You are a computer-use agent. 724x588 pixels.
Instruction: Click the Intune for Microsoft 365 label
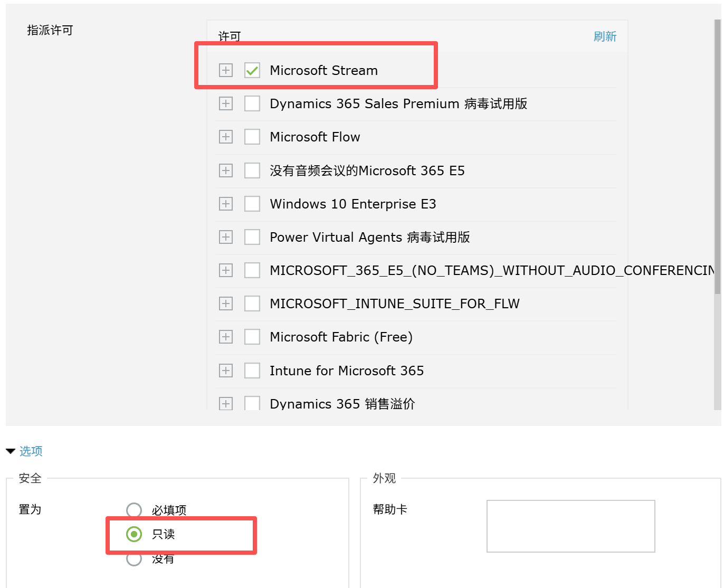click(x=347, y=371)
